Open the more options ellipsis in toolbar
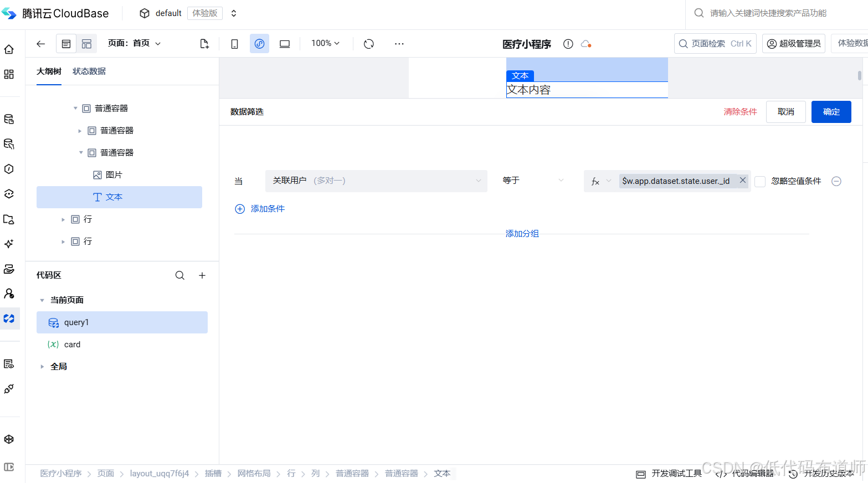Image resolution: width=868 pixels, height=483 pixels. pos(399,43)
